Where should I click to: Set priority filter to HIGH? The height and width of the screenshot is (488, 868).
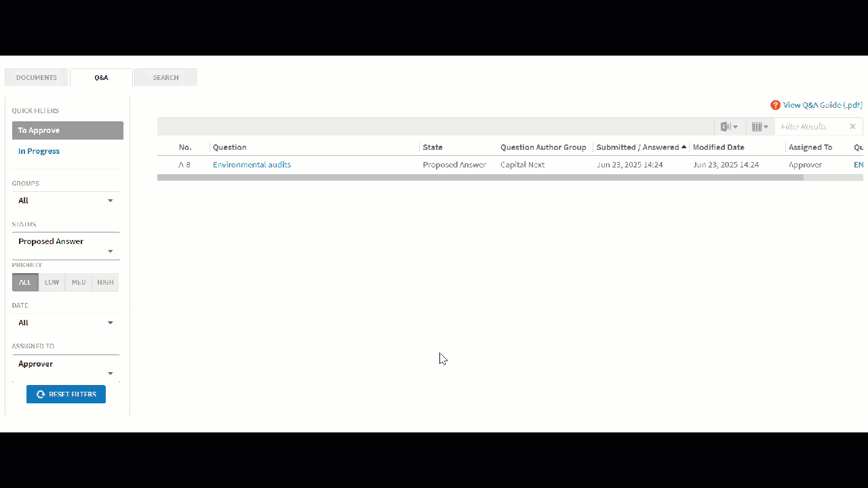coord(105,283)
